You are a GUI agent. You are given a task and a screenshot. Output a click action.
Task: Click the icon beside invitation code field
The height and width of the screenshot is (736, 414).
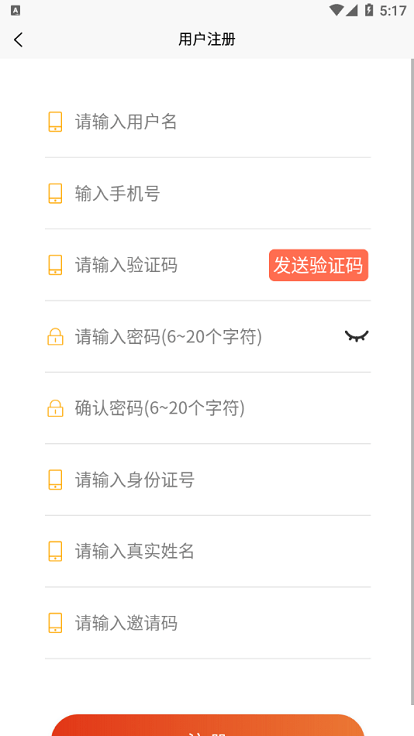[x=55, y=623]
